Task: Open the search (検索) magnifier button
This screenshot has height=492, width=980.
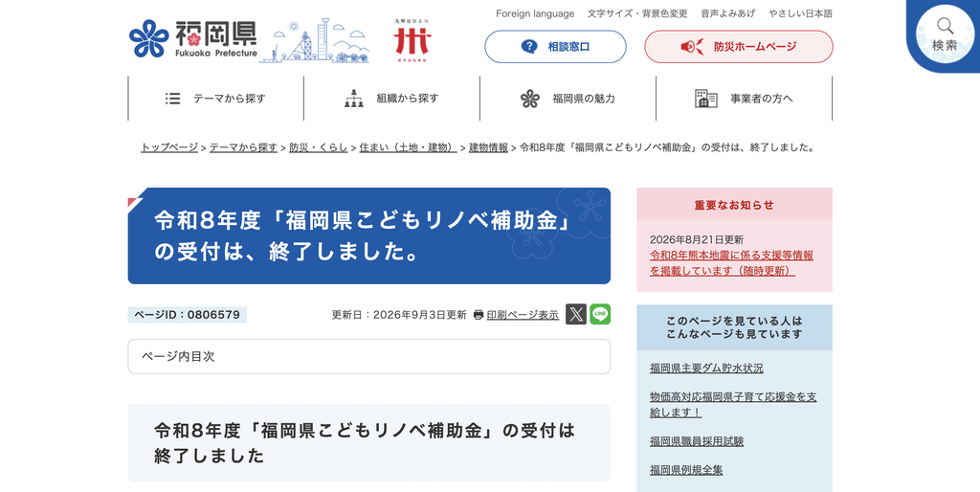Action: point(945,34)
